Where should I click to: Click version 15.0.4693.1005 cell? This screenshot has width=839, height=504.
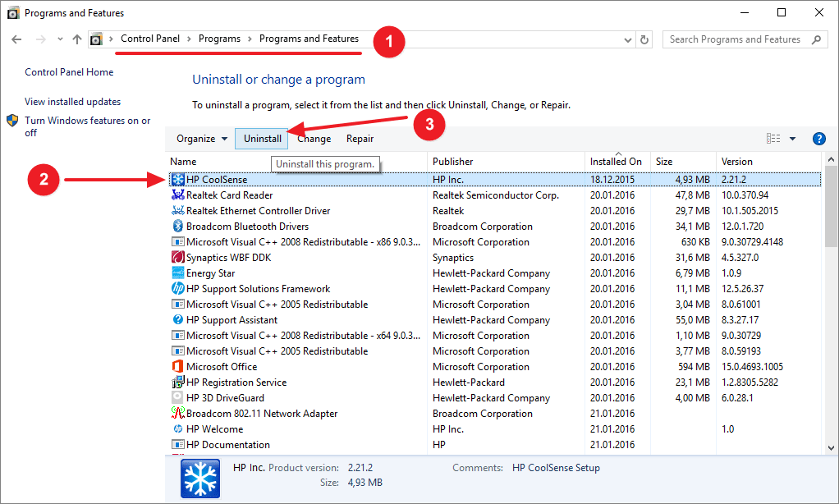(752, 366)
